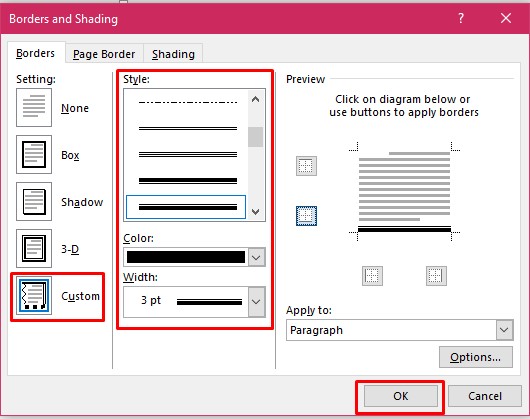530x419 pixels.
Task: Switch to the Shading tab
Action: coord(173,54)
